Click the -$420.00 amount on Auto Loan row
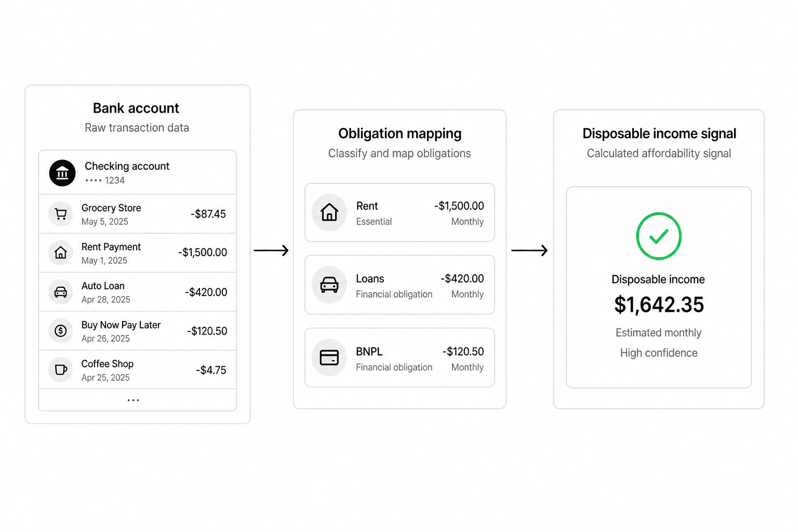Viewport: 798px width, 532px height. tap(206, 292)
